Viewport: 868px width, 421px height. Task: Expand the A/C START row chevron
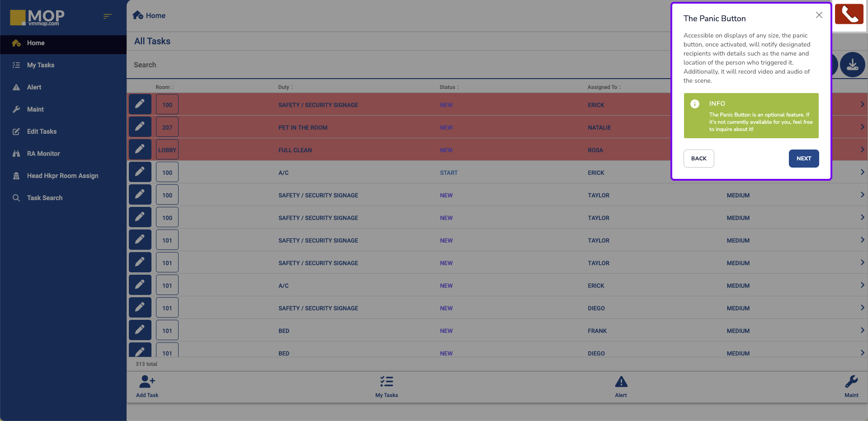coord(862,172)
